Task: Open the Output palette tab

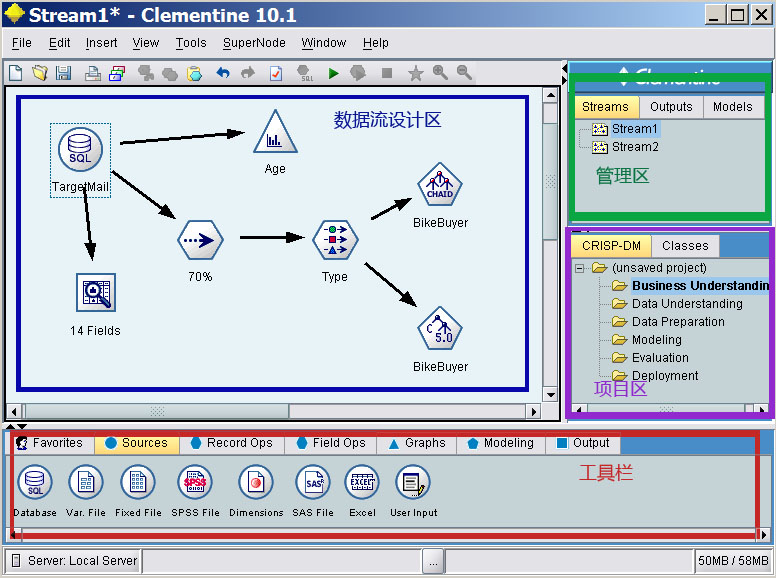Action: tap(583, 443)
